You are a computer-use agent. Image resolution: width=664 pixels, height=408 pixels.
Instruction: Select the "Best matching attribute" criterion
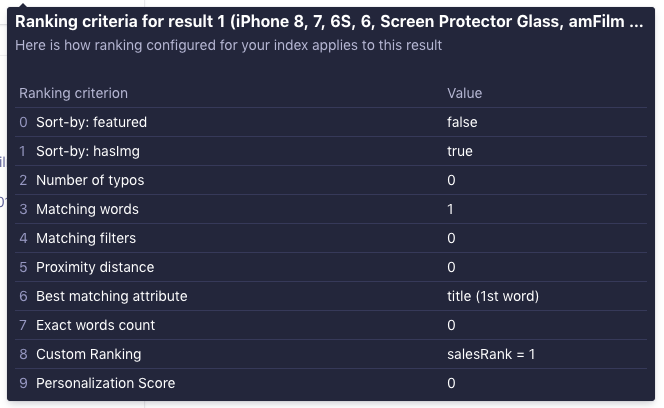[x=111, y=296]
